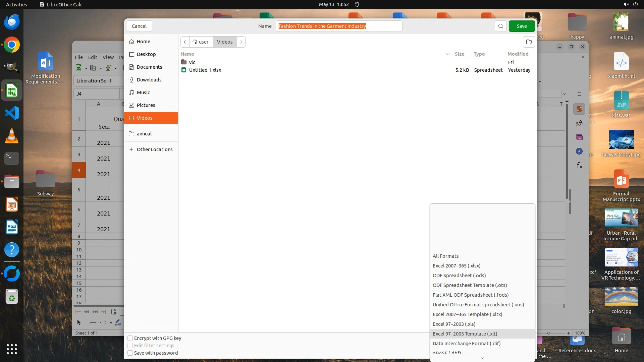The height and width of the screenshot is (362, 644).
Task: Select Excel 97–2003 (.xls) format
Action: pyautogui.click(x=454, y=324)
